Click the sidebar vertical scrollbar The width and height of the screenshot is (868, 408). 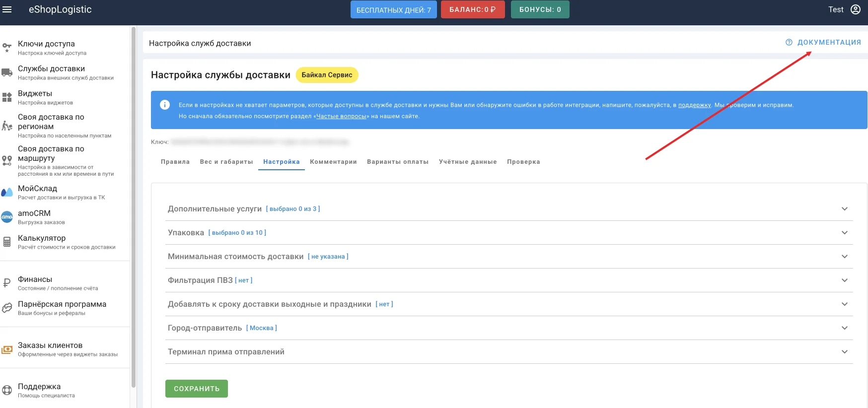133,207
